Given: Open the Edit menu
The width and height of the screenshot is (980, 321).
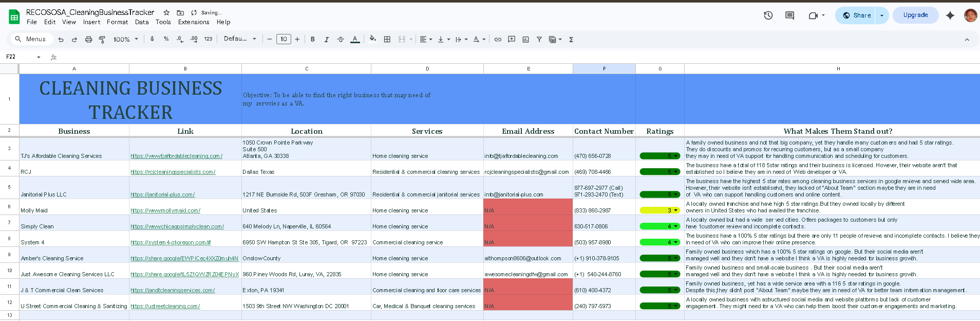Looking at the screenshot, I should (x=50, y=22).
